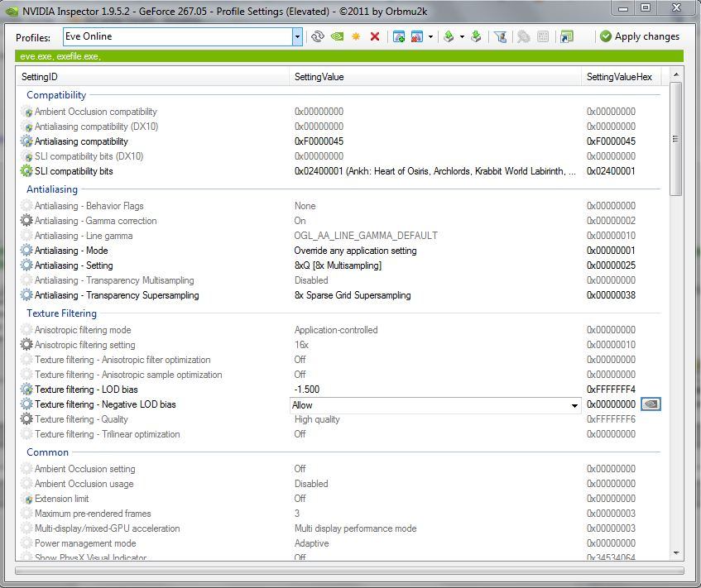This screenshot has width=701, height=588.
Task: Click the hex value '0xFFFFFFF4'
Action: click(611, 390)
